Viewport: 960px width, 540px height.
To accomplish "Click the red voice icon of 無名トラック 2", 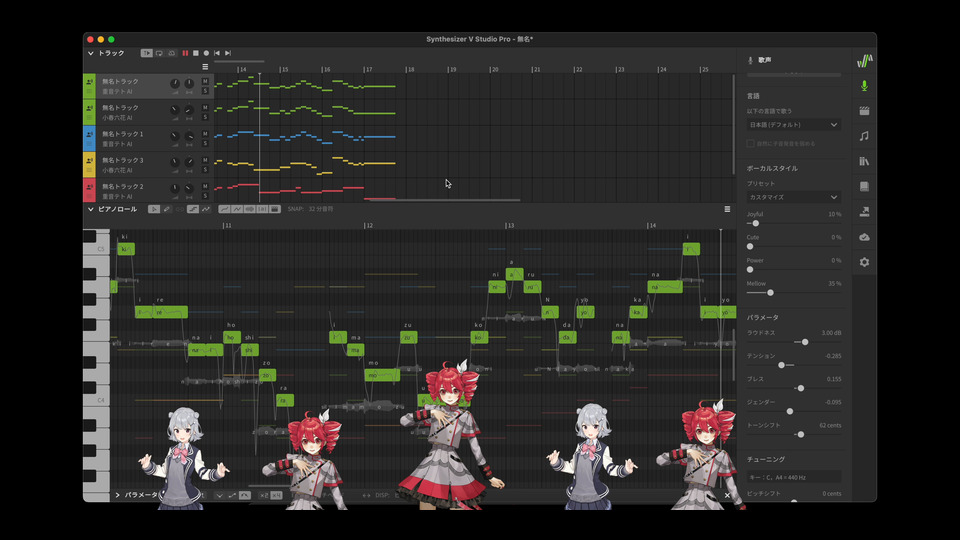I will pos(89,187).
